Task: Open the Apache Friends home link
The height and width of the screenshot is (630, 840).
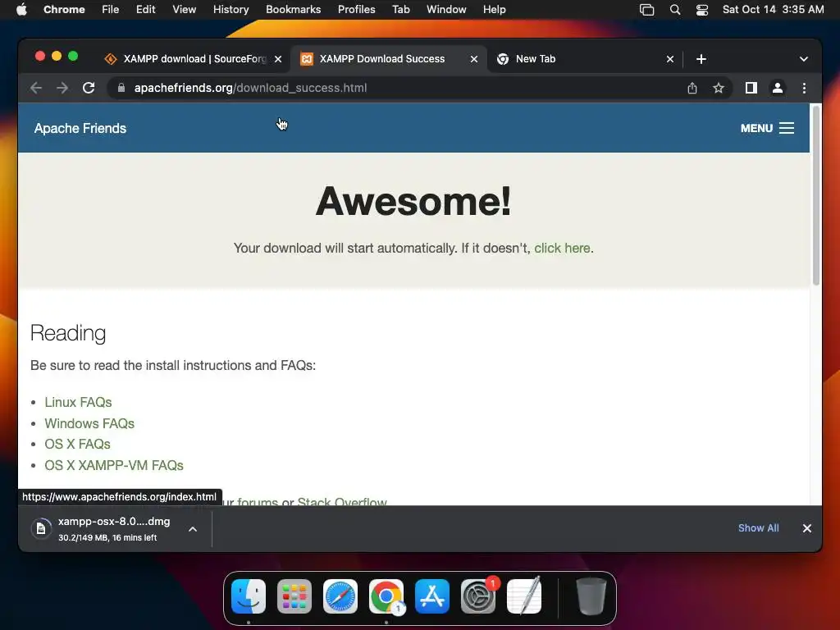Action: (80, 129)
